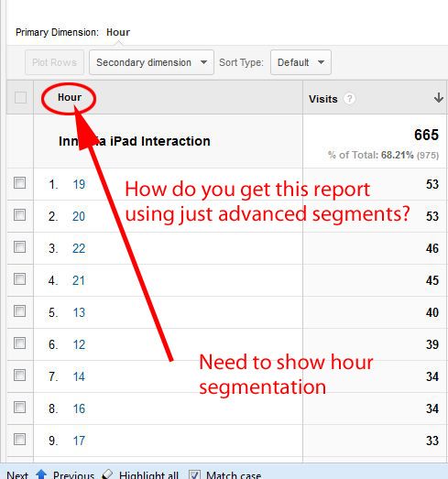
Task: Tick the Match case checkbox
Action: coord(194,474)
